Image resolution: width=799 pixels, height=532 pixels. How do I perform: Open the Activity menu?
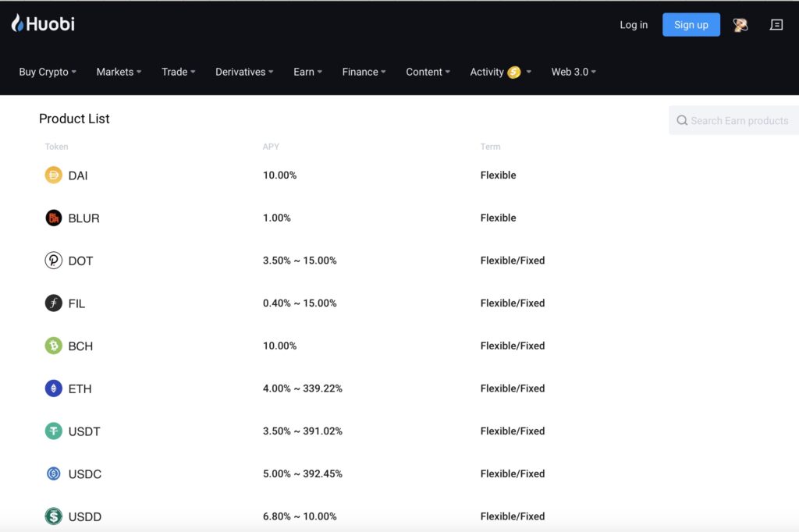click(500, 72)
